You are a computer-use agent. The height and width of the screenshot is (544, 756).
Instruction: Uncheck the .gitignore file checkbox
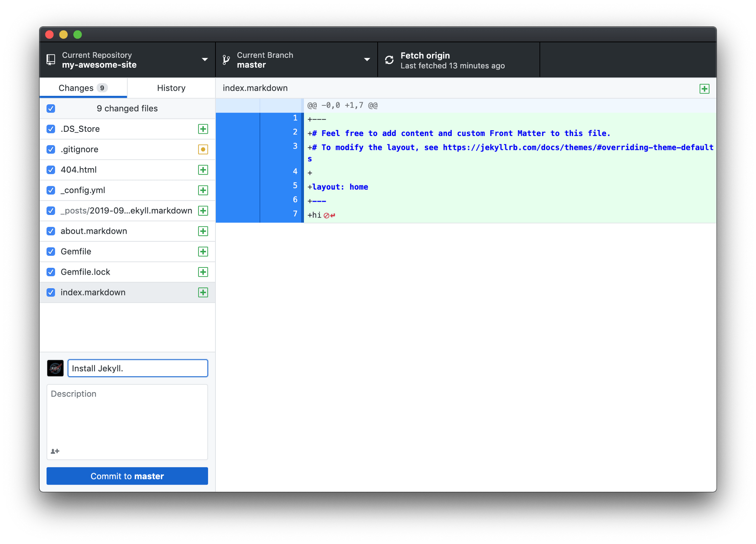pos(51,149)
